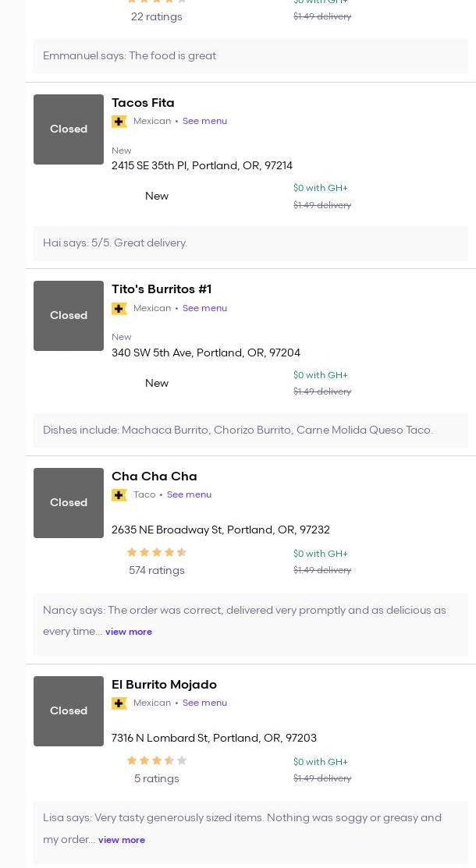
Task: Open the Tito's Burritos #1 closed thumbnail
Action: [x=69, y=316]
